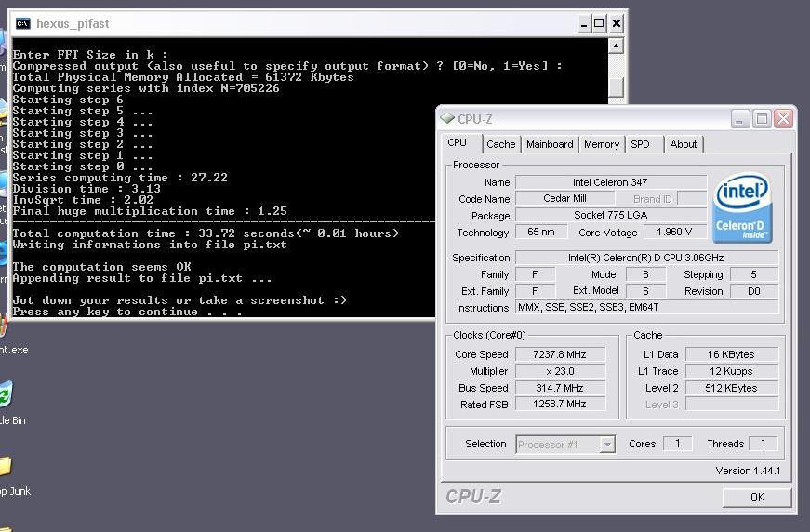Close the hexus_pifast console window
Screen dimensions: 810x532
click(617, 24)
